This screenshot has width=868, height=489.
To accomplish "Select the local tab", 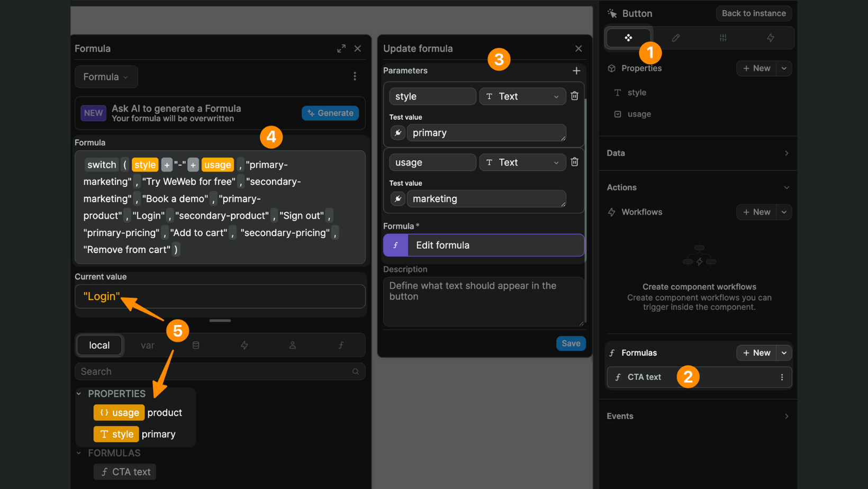I will click(100, 346).
